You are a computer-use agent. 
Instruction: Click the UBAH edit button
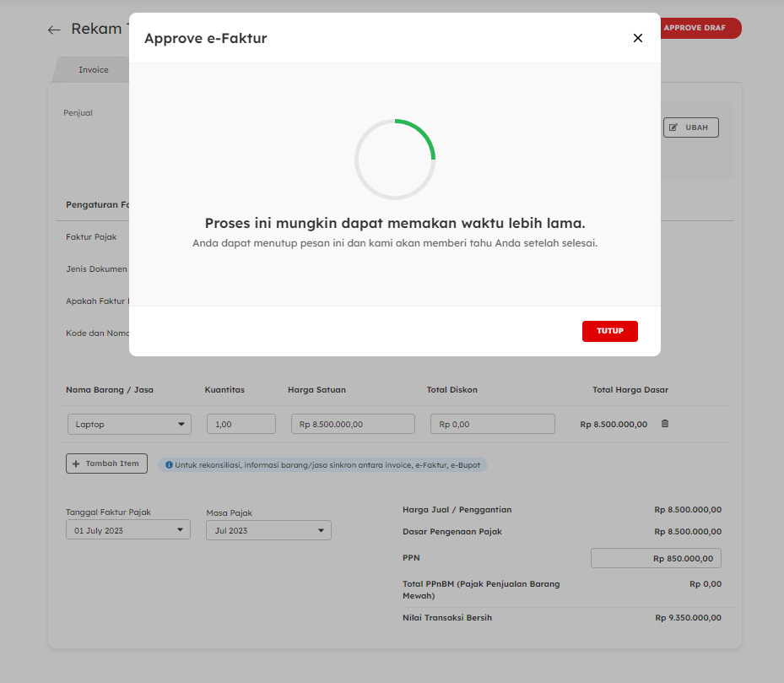coord(690,127)
